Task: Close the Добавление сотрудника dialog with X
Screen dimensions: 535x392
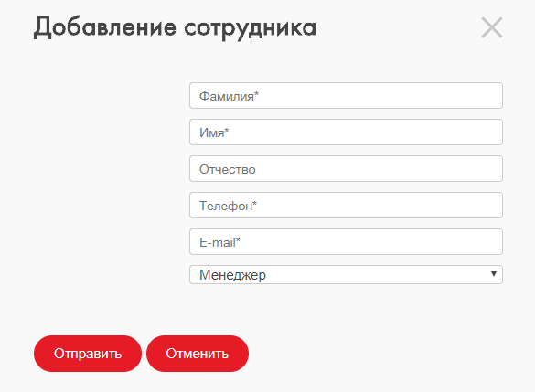Action: (x=492, y=27)
